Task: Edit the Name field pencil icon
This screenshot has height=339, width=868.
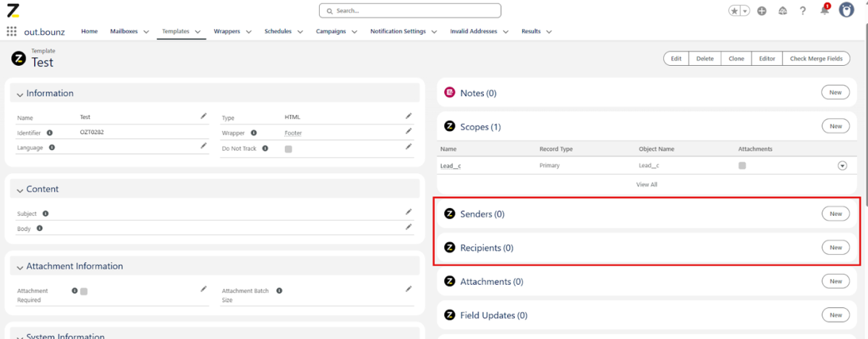Action: [203, 116]
